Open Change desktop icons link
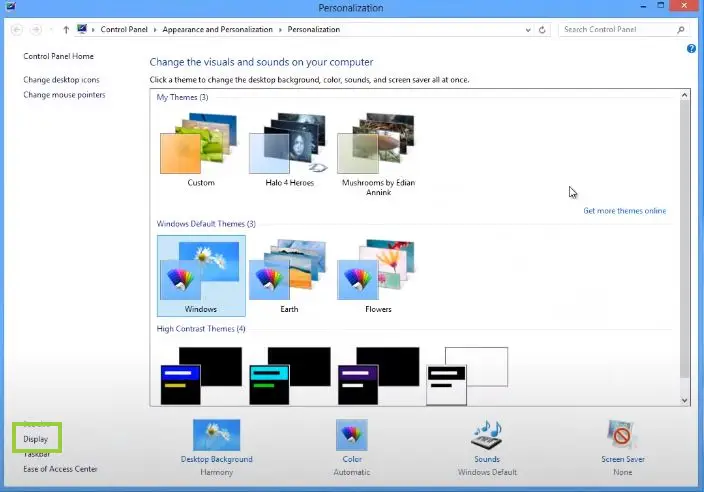This screenshot has width=704, height=492. [62, 79]
